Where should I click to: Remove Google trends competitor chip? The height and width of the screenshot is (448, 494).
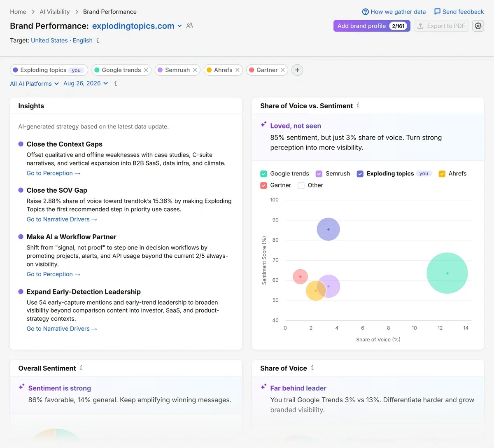pyautogui.click(x=146, y=70)
